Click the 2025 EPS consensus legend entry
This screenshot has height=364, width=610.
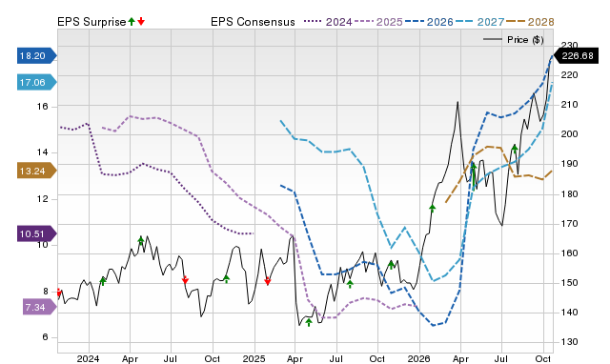click(x=378, y=22)
